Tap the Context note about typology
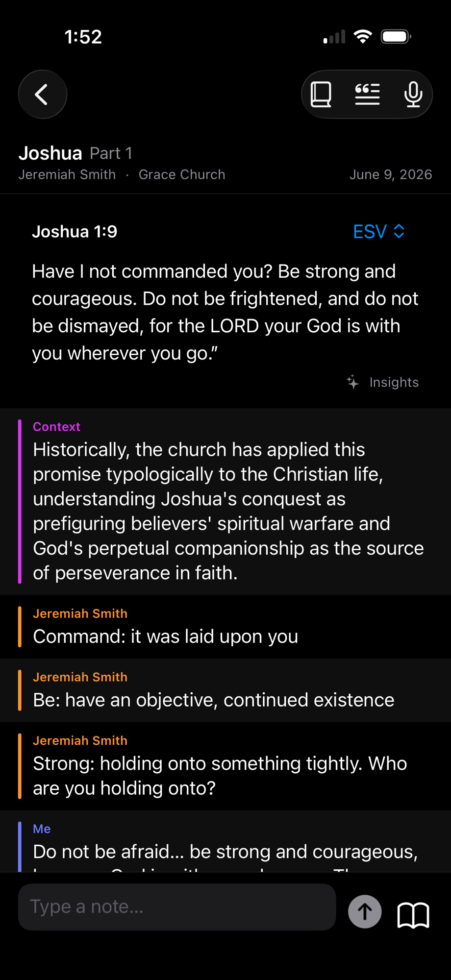 pyautogui.click(x=225, y=501)
